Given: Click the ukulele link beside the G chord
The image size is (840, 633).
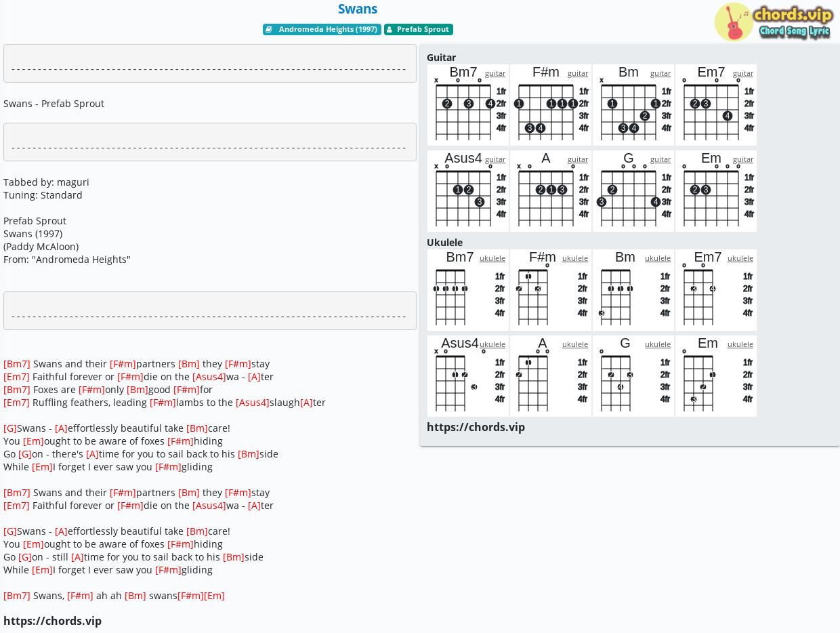Looking at the screenshot, I should point(658,344).
